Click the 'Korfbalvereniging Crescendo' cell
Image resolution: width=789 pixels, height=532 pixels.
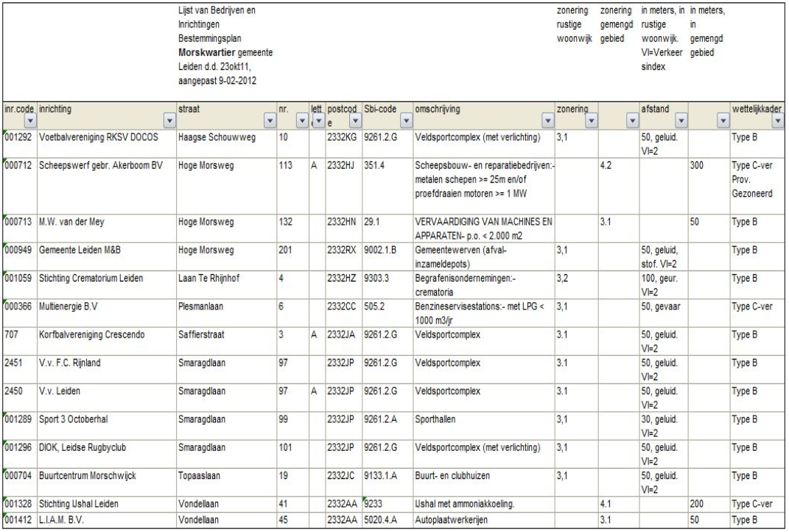coord(107,340)
